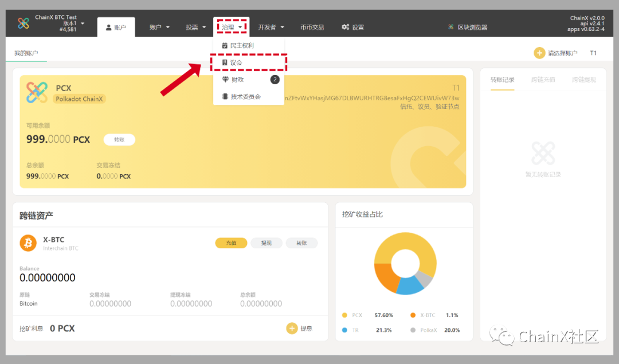Image resolution: width=619 pixels, height=364 pixels.
Task: Expand the 投票 dropdown menu
Action: click(196, 28)
